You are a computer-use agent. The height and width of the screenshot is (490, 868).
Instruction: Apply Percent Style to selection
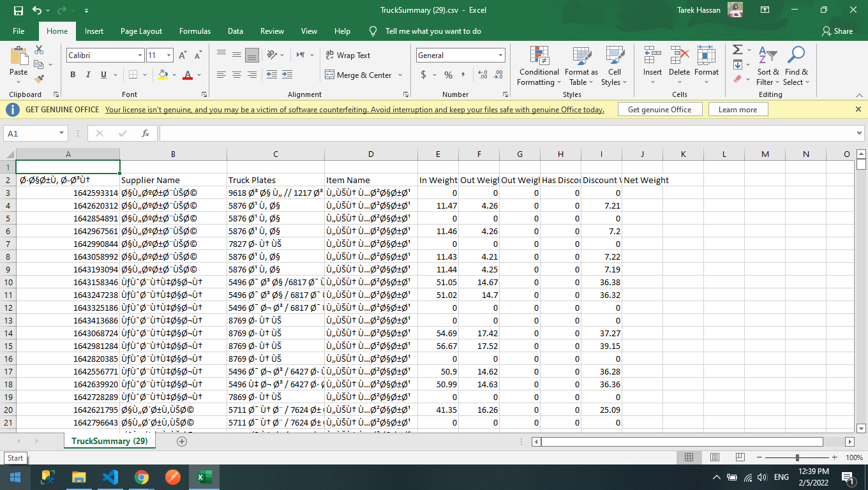coord(447,75)
